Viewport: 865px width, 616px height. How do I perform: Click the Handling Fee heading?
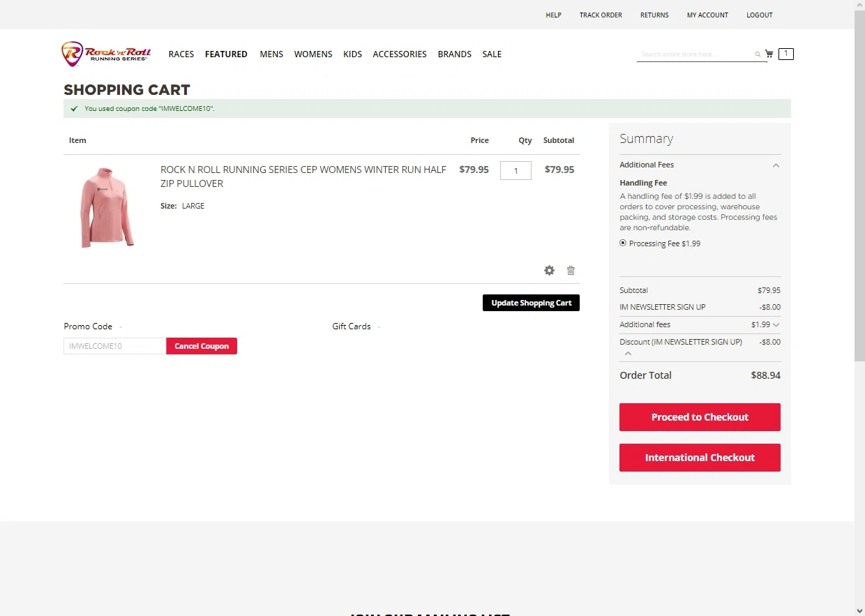pyautogui.click(x=643, y=183)
